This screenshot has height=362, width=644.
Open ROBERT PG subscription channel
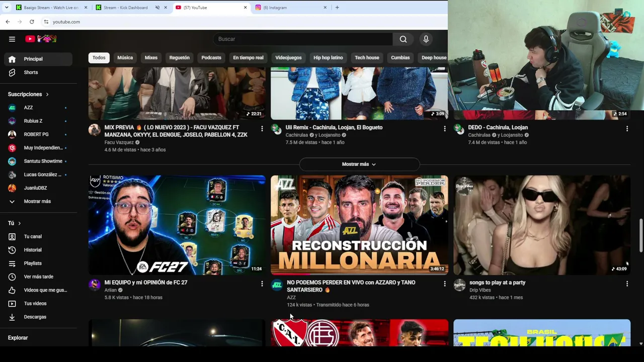pos(38,134)
